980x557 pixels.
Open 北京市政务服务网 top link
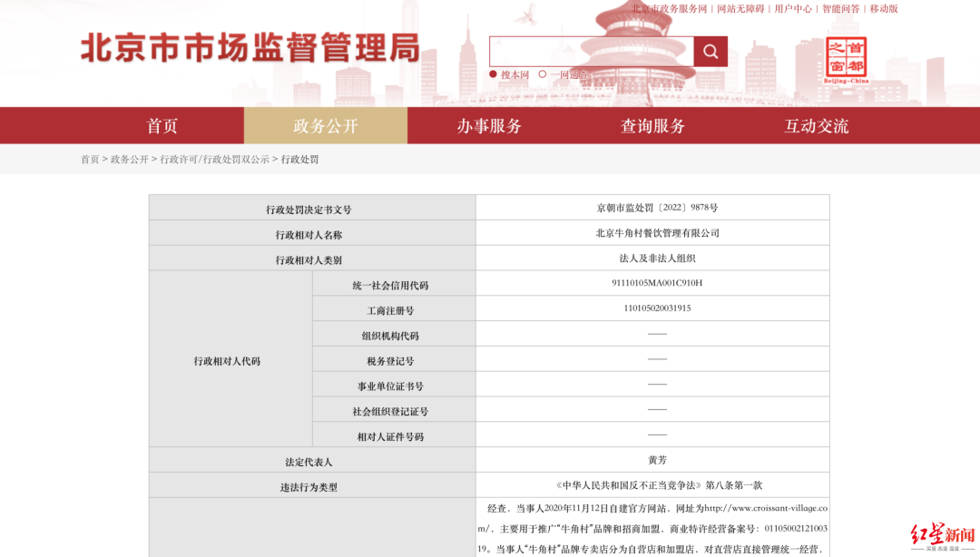tap(669, 9)
